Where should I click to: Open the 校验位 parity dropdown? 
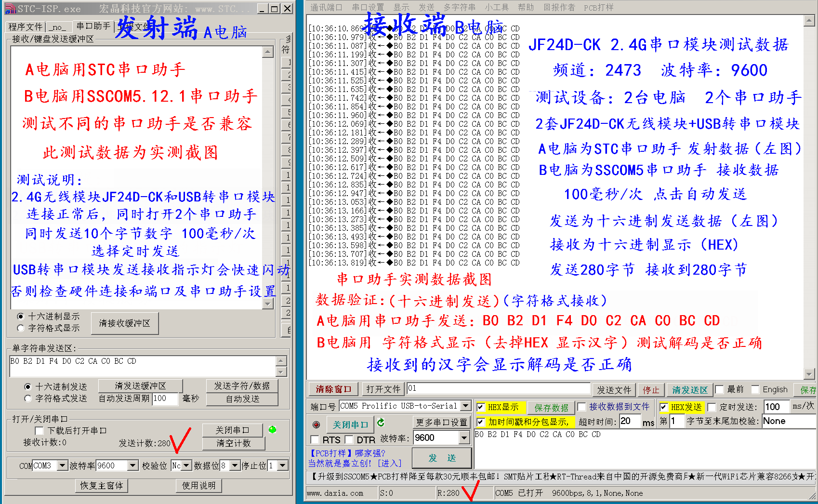[x=186, y=465]
